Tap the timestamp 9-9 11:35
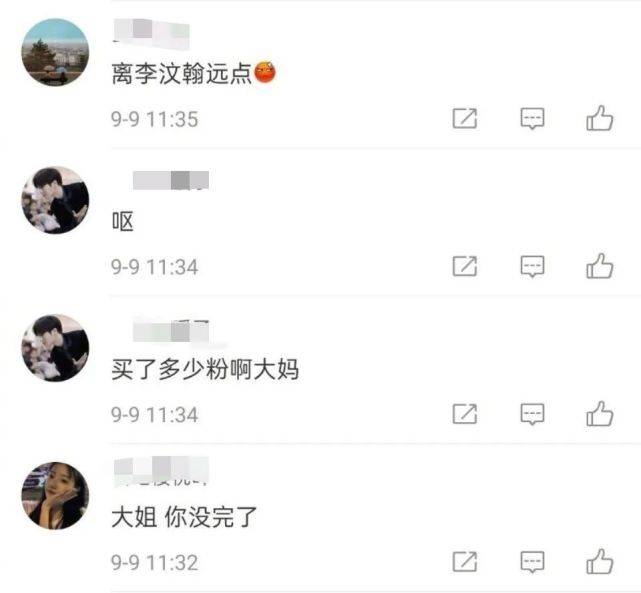 (155, 119)
